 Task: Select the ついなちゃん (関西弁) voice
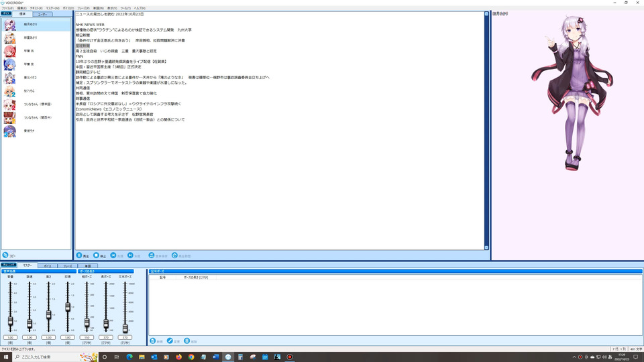pos(36,118)
